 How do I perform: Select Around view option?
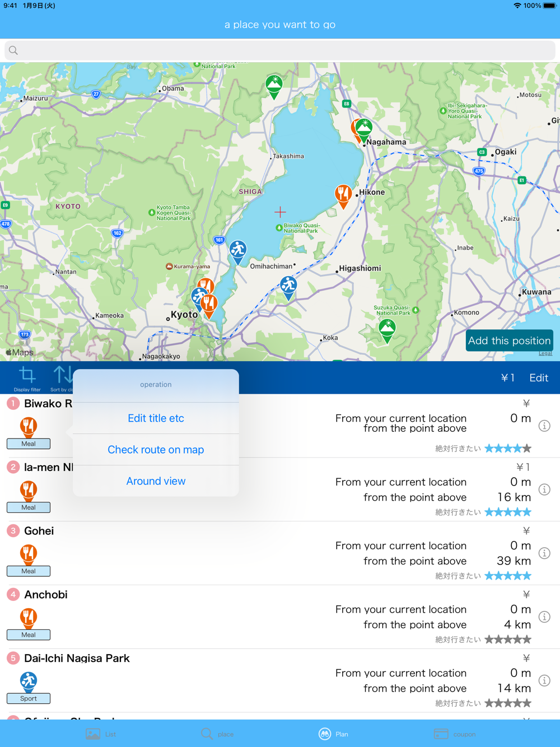click(x=156, y=481)
